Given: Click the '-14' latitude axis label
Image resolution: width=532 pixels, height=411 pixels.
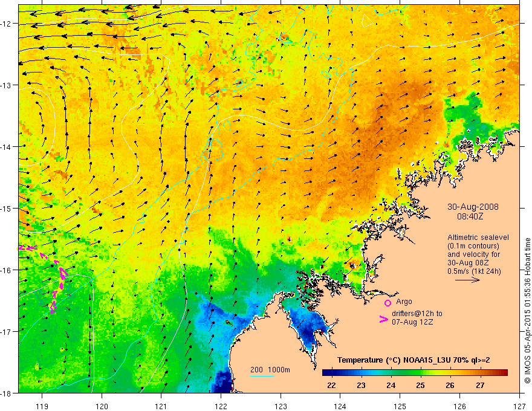Looking at the screenshot, I should pyautogui.click(x=6, y=147).
